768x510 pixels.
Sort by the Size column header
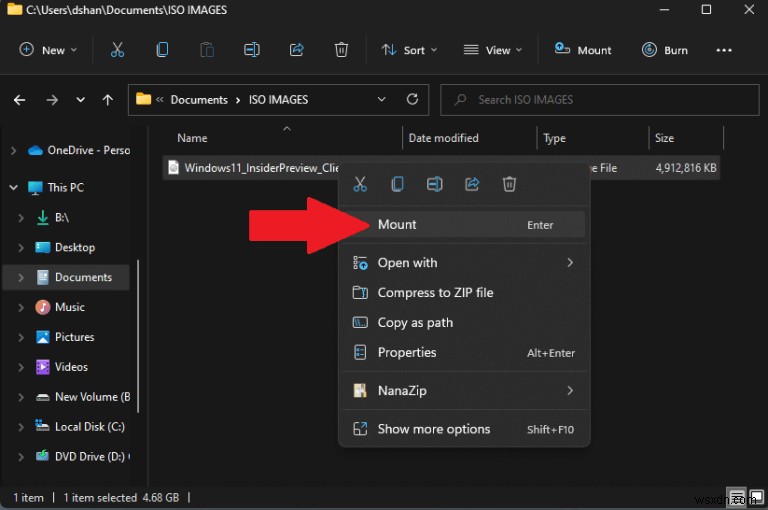664,138
